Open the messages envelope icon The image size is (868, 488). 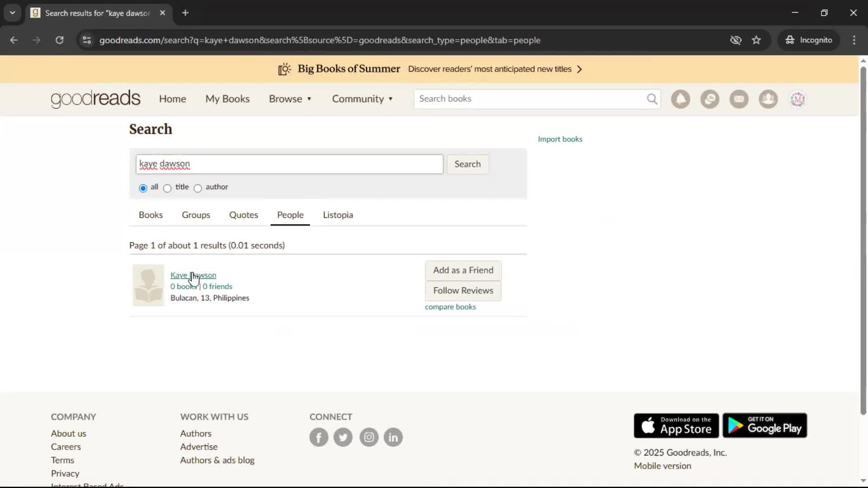(739, 99)
